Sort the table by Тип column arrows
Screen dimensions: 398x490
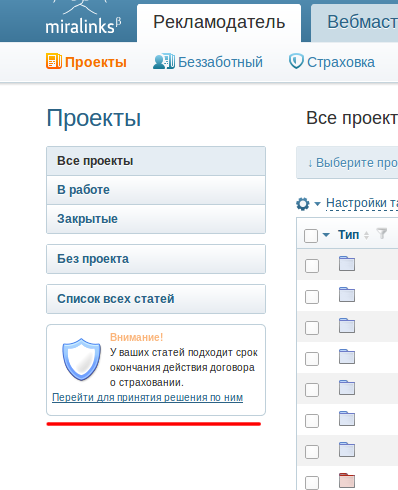pos(366,235)
